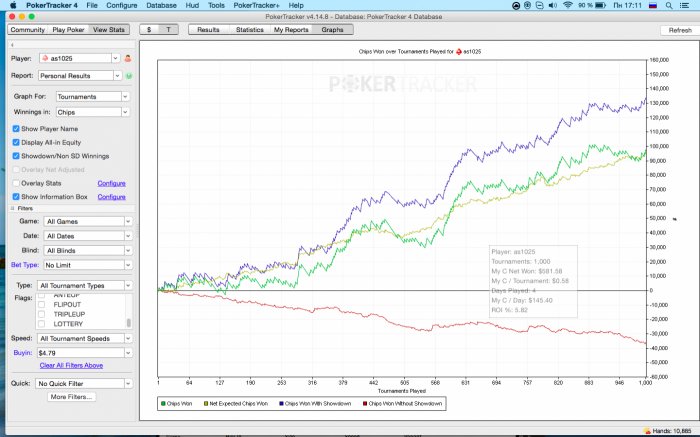Select the T tournament toggle
Screen dimensions: 700x437
tap(168, 29)
